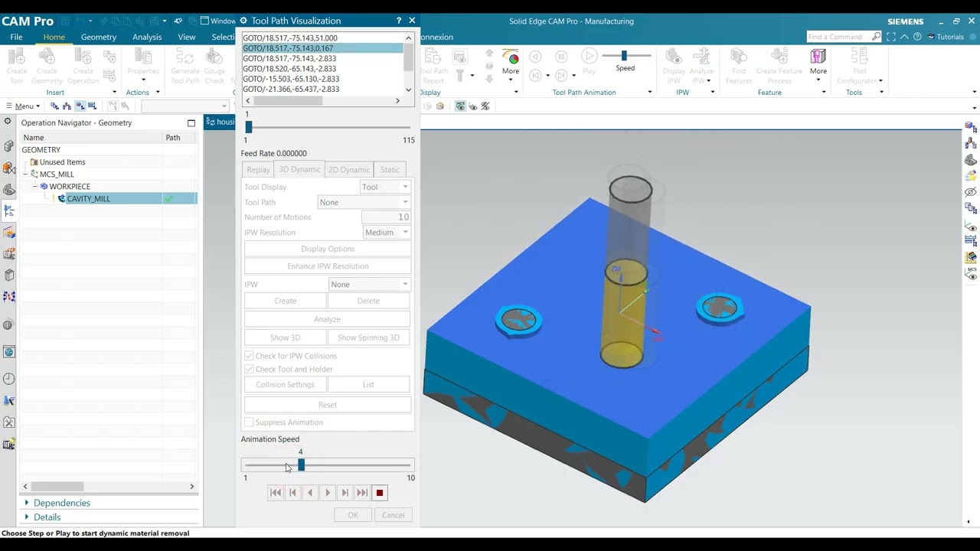
Task: Step to next motion in playback controls
Action: point(345,493)
